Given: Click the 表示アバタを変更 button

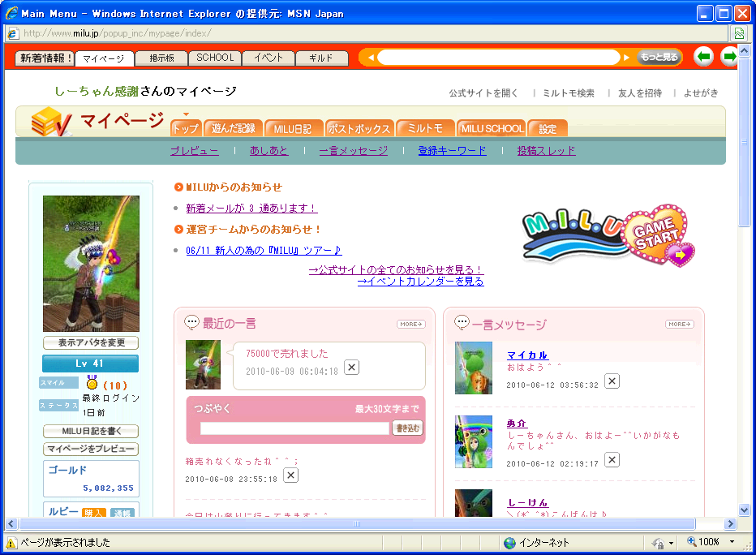Looking at the screenshot, I should [91, 343].
